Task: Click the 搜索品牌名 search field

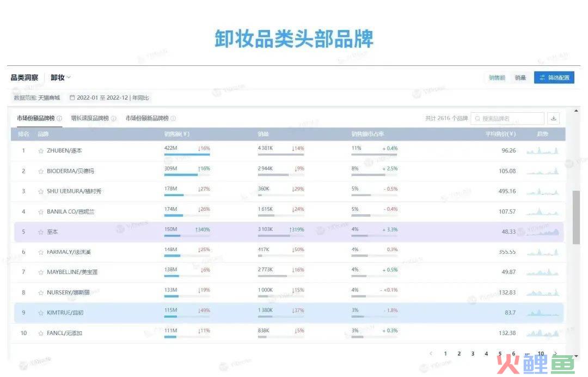Action: tap(507, 119)
